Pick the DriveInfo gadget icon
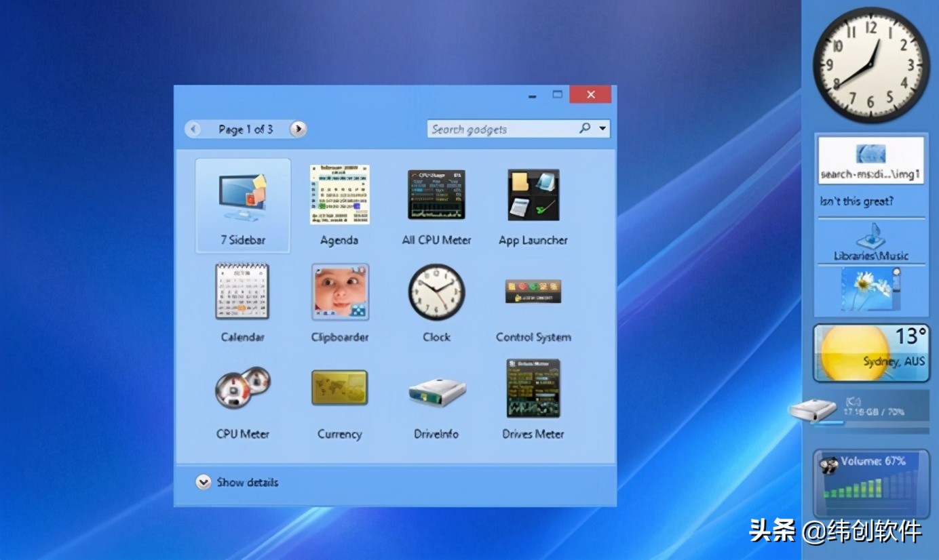Viewport: 939px width, 560px height. 437,391
